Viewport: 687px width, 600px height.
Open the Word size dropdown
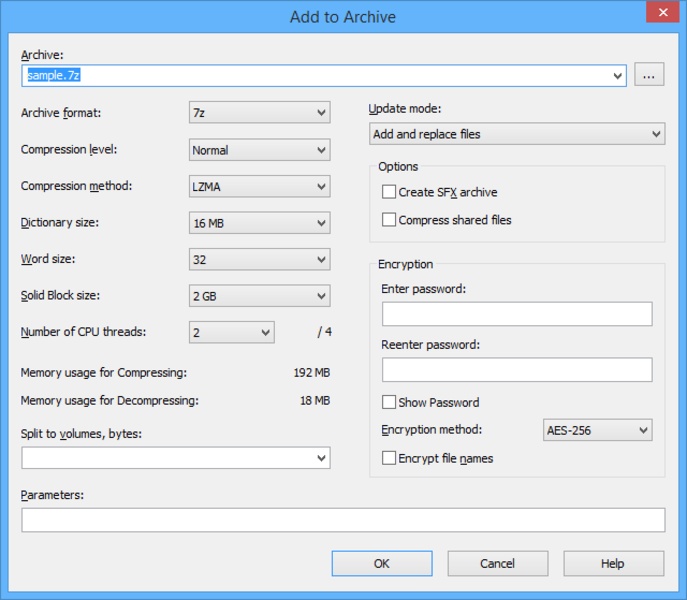[259, 260]
